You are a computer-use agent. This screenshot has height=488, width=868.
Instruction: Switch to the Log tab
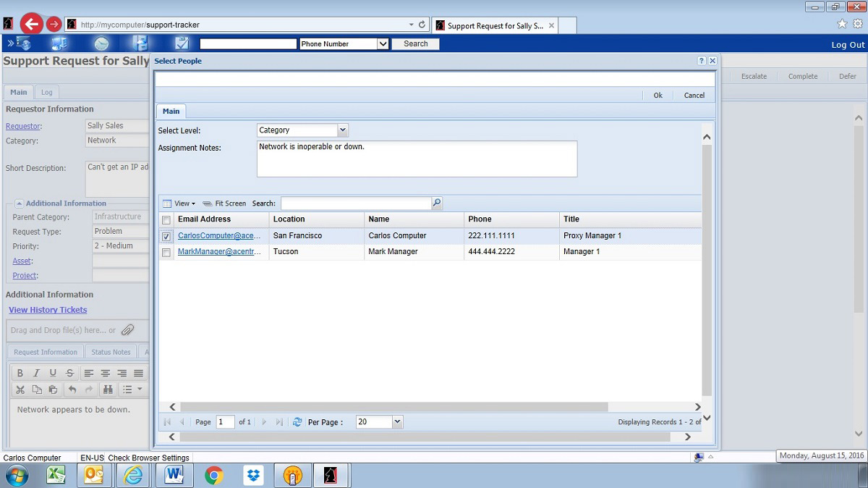46,92
